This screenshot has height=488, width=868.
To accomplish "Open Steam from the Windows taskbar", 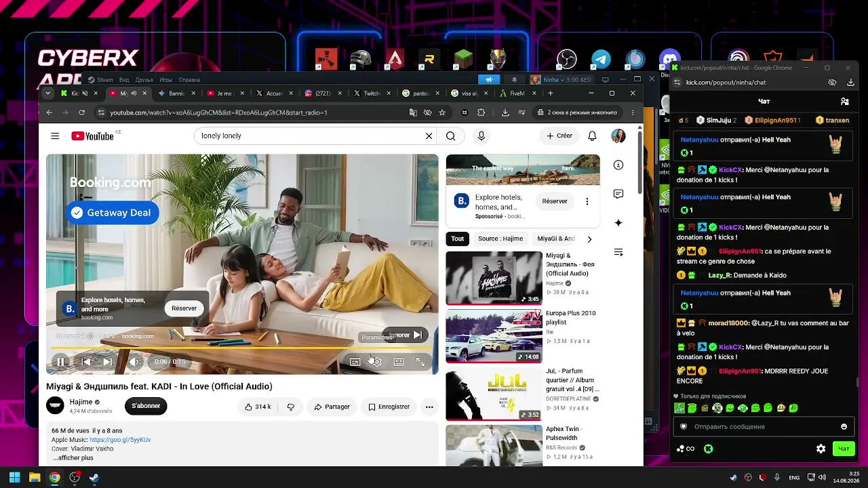I will [x=94, y=477].
